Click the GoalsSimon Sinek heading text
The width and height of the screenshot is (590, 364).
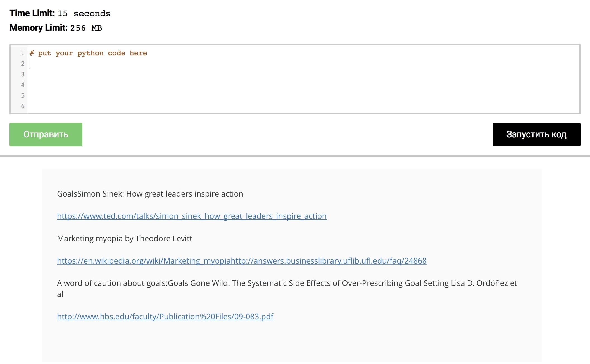(x=150, y=194)
